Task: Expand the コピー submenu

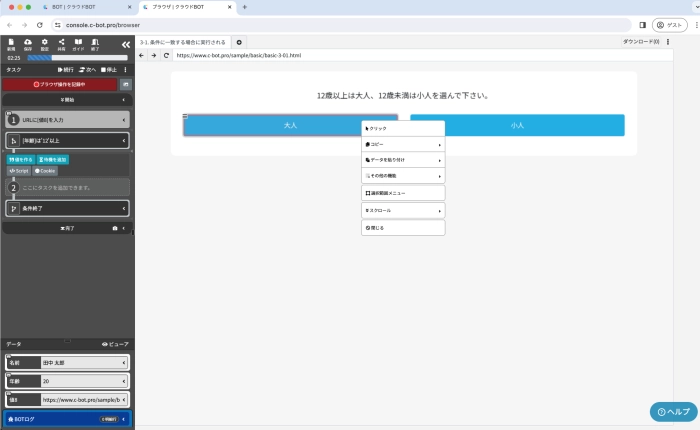Action: (439, 145)
